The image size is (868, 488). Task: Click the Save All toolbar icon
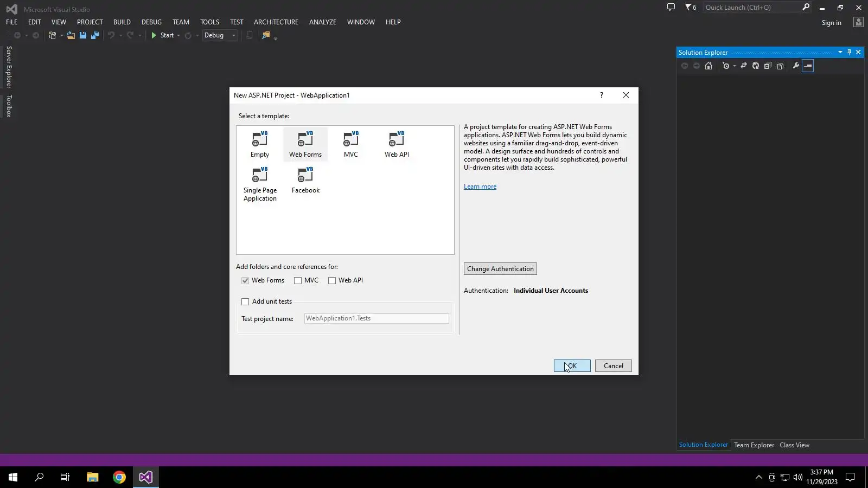point(95,35)
